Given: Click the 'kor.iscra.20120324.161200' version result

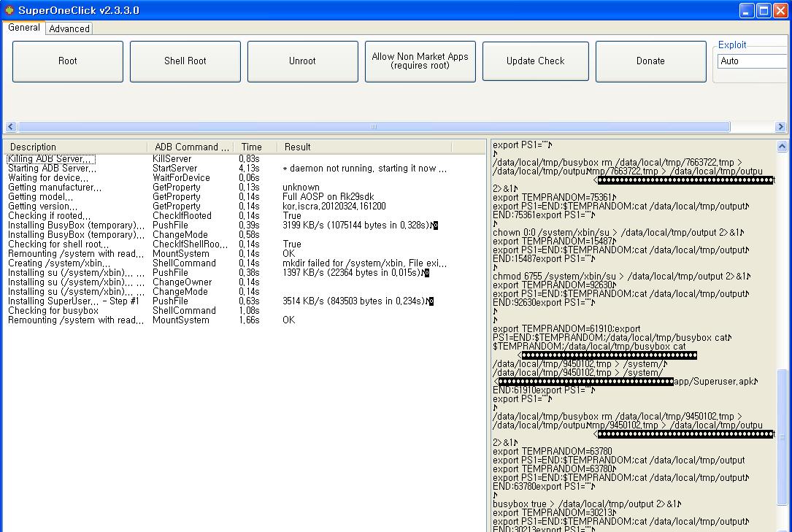Looking at the screenshot, I should 334,207.
